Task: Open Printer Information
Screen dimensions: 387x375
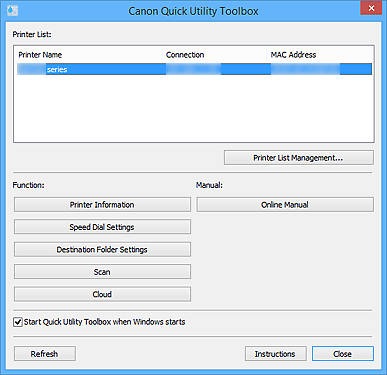Action: pyautogui.click(x=102, y=205)
